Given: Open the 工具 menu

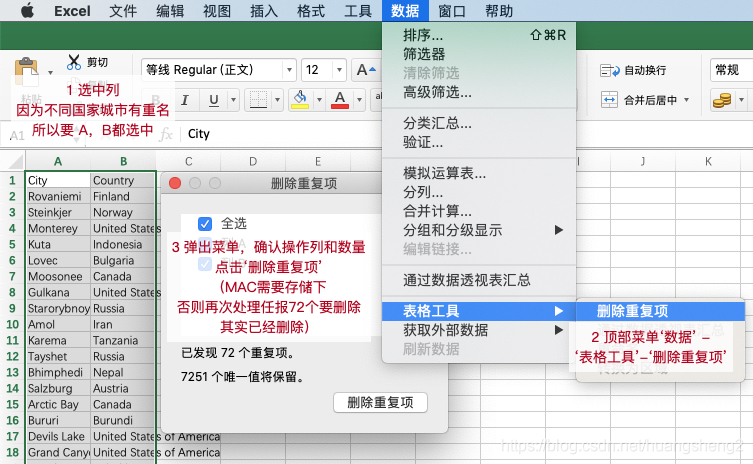Looking at the screenshot, I should [x=358, y=11].
